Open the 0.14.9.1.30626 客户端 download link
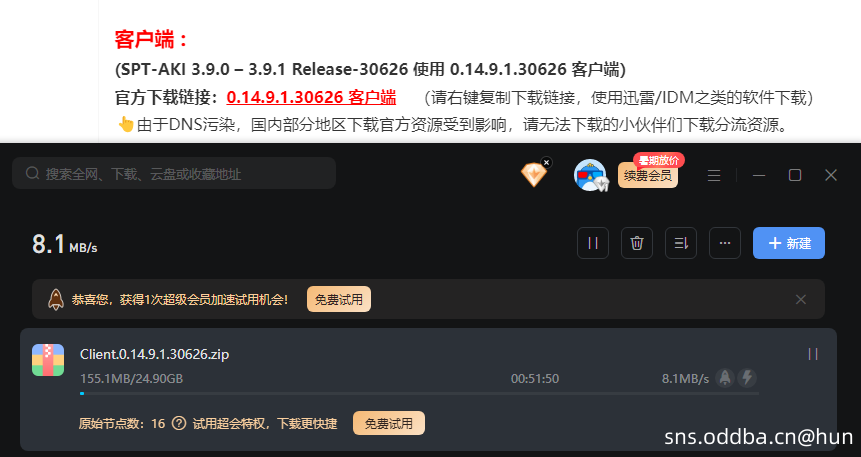The image size is (861, 457). point(311,97)
